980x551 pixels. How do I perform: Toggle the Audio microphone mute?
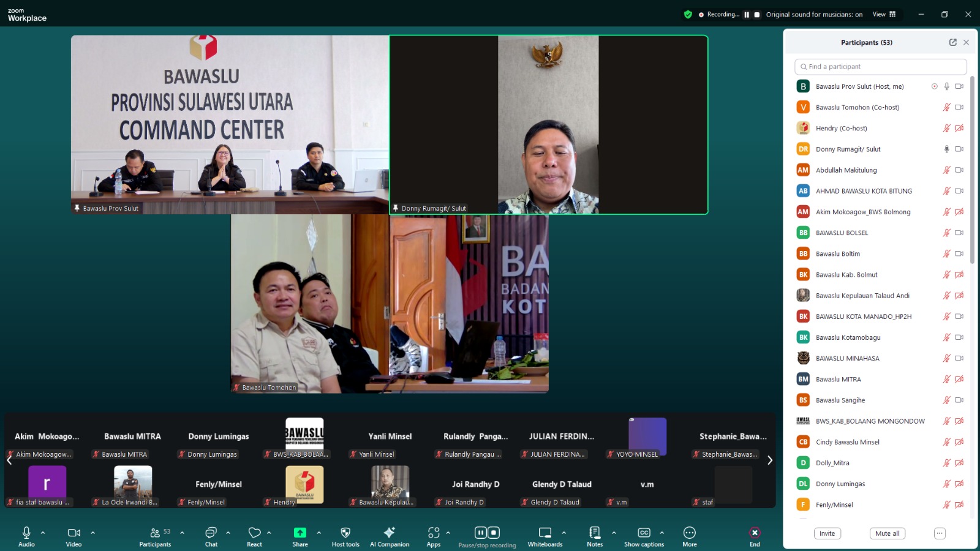26,533
